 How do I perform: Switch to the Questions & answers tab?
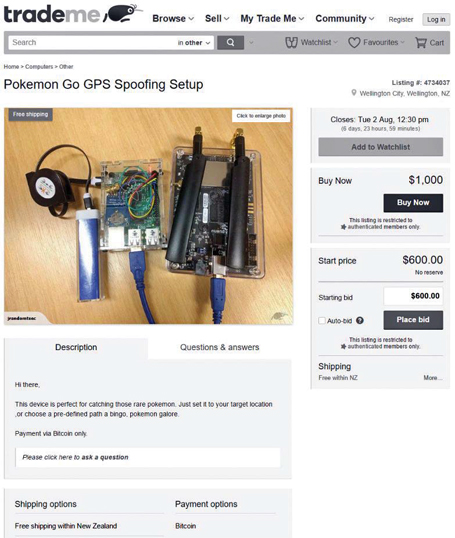click(x=220, y=347)
